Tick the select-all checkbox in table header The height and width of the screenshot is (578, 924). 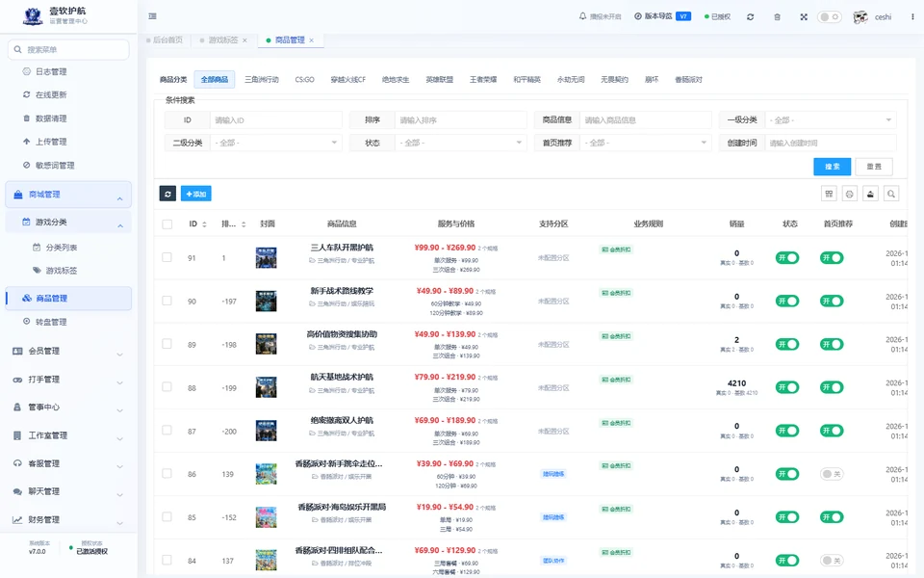[167, 224]
